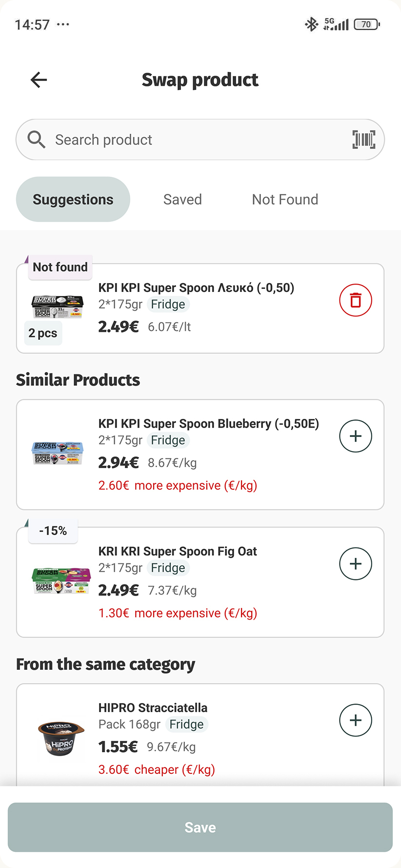This screenshot has height=868, width=401.
Task: Open the Not Found tab
Action: coord(285,199)
